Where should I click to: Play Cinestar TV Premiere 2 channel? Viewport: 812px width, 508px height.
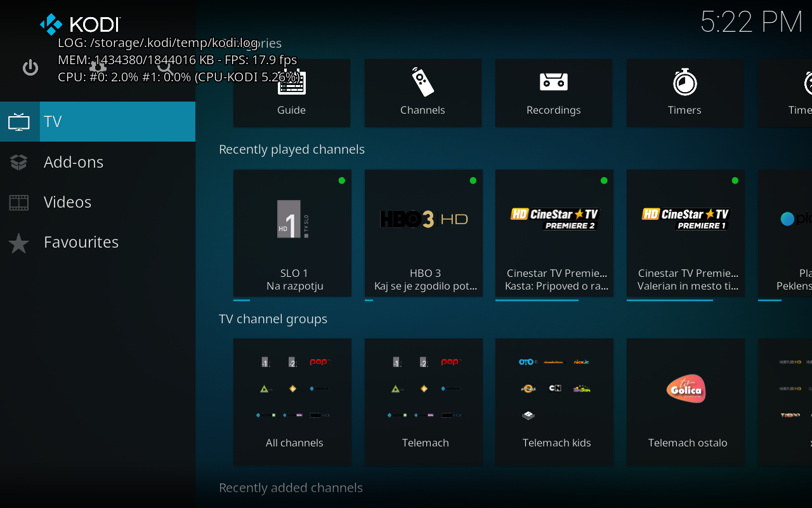[x=554, y=233]
